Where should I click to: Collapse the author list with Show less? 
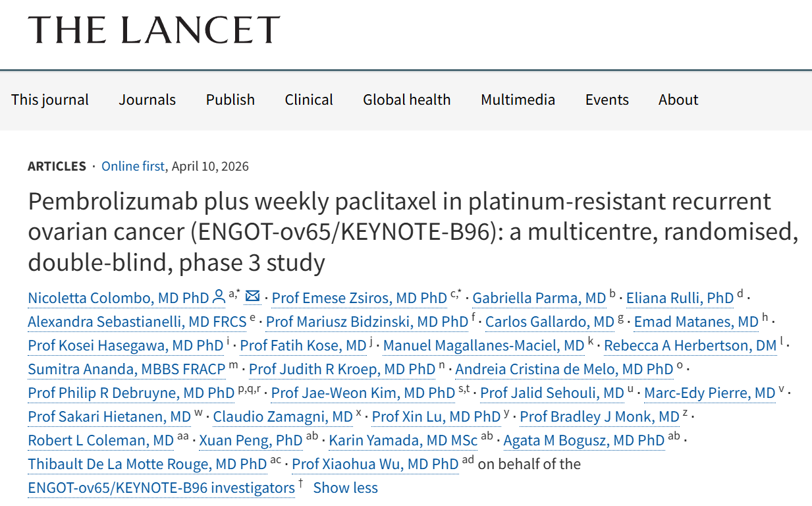[345, 488]
